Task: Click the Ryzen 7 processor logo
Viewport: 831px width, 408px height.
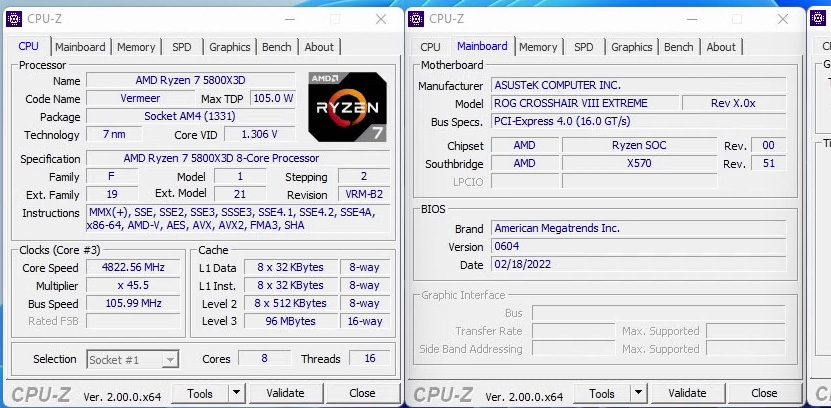Action: tap(347, 107)
